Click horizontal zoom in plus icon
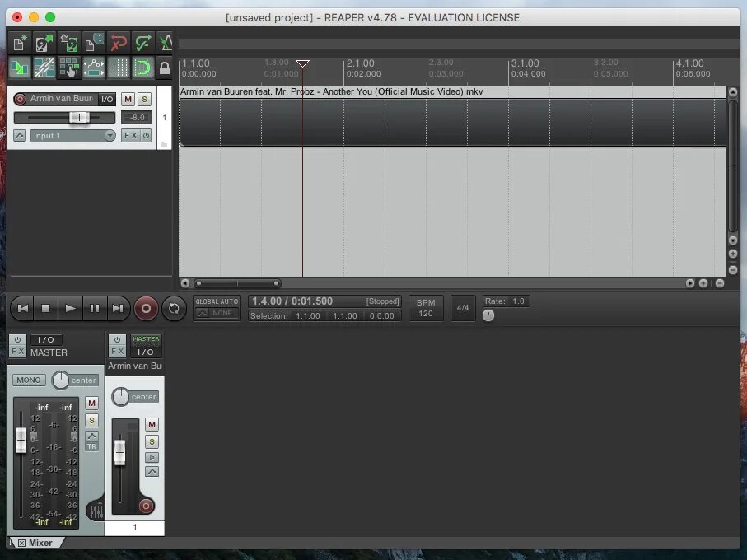Image resolution: width=747 pixels, height=560 pixels. point(703,283)
